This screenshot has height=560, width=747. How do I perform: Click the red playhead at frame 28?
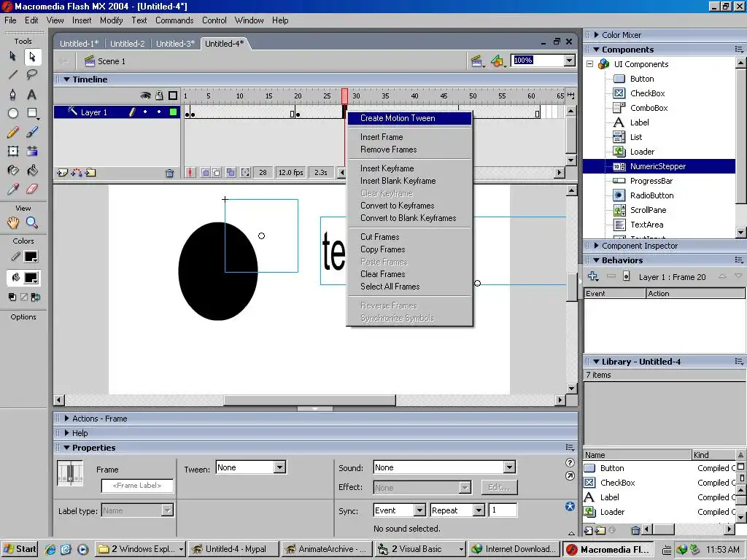(344, 96)
